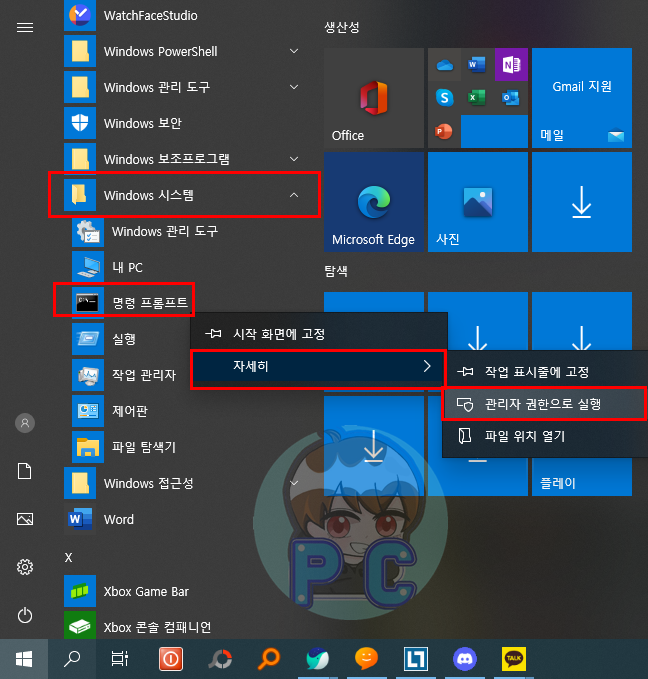This screenshot has width=648, height=679.
Task: Open KakaoTalk from the taskbar
Action: click(514, 659)
